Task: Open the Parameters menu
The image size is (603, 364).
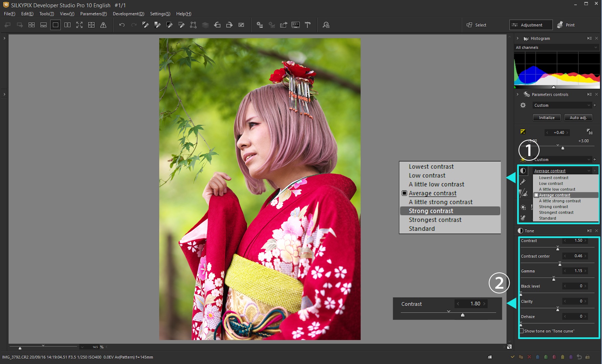Action: (93, 14)
